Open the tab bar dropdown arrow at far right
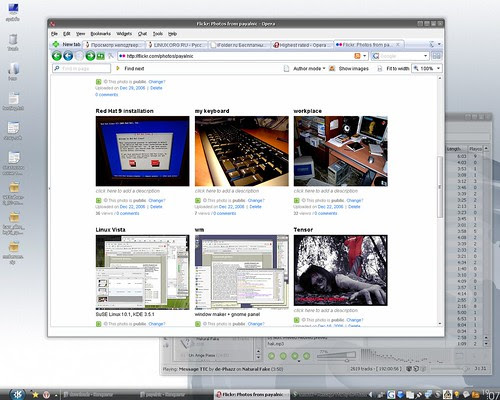Viewport: 500px width, 400px height. pos(439,44)
